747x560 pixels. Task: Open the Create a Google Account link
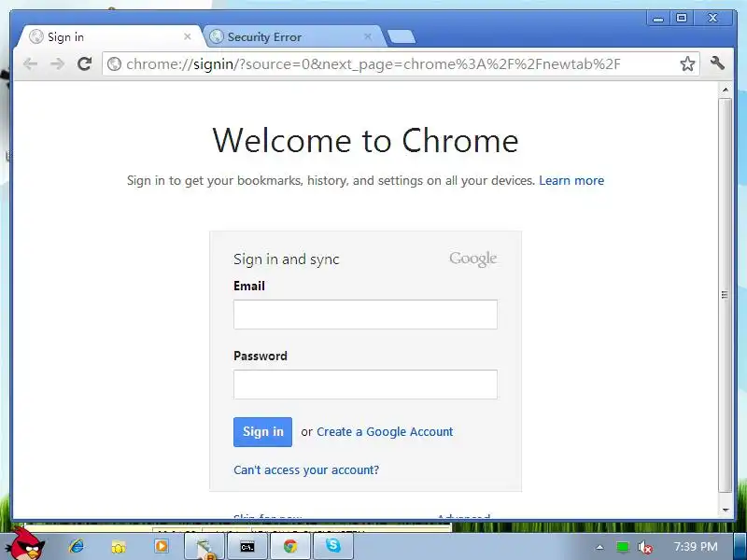coord(385,432)
